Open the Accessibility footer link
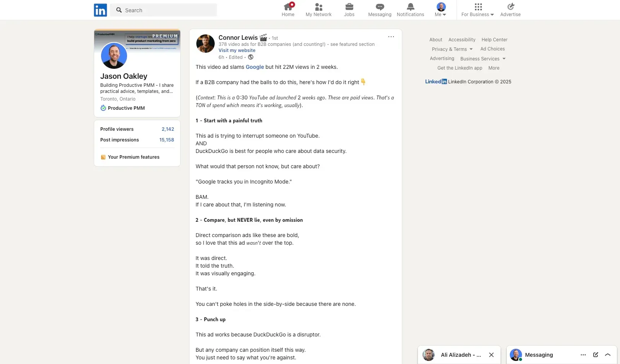620x364 pixels. pos(462,40)
